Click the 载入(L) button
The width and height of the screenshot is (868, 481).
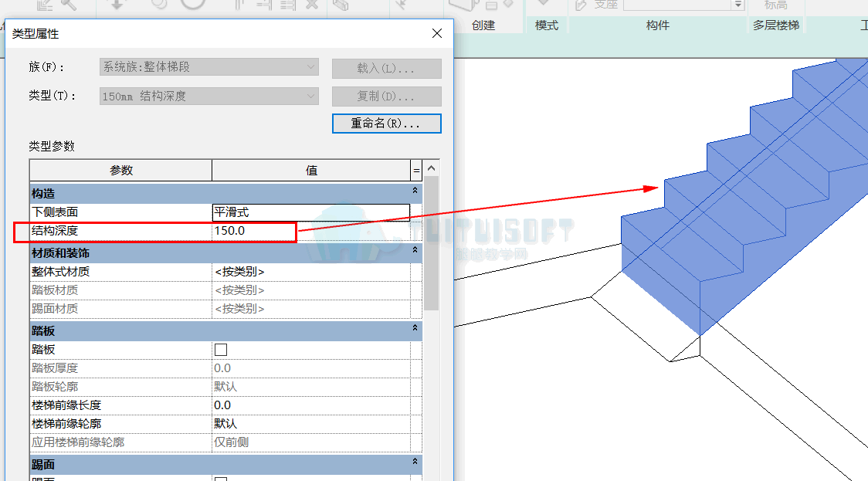(x=386, y=69)
